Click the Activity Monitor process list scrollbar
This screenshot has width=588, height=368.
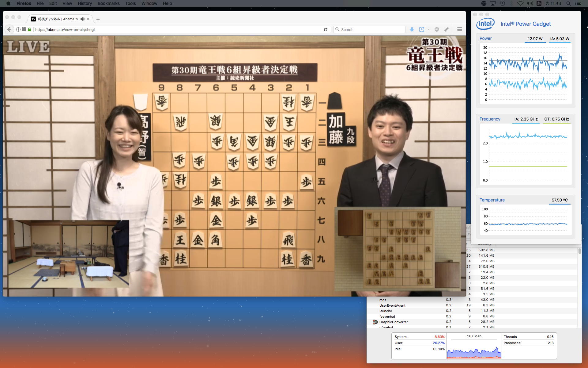(579, 251)
